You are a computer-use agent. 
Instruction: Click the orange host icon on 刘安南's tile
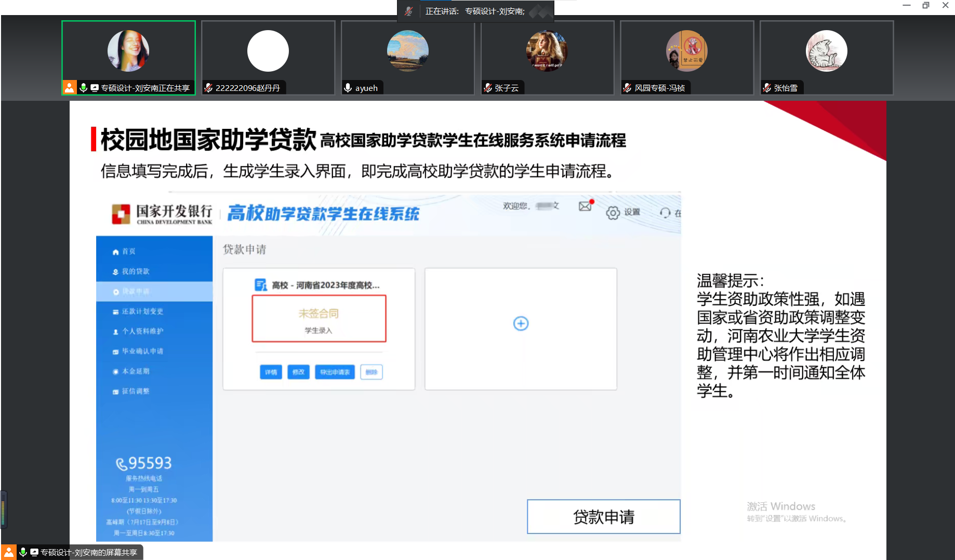tap(69, 88)
